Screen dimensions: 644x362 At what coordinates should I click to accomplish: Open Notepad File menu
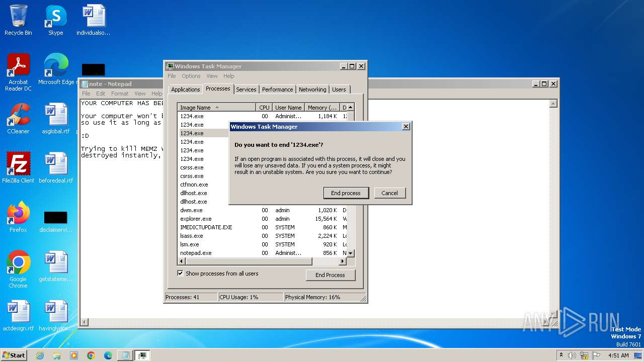point(86,94)
